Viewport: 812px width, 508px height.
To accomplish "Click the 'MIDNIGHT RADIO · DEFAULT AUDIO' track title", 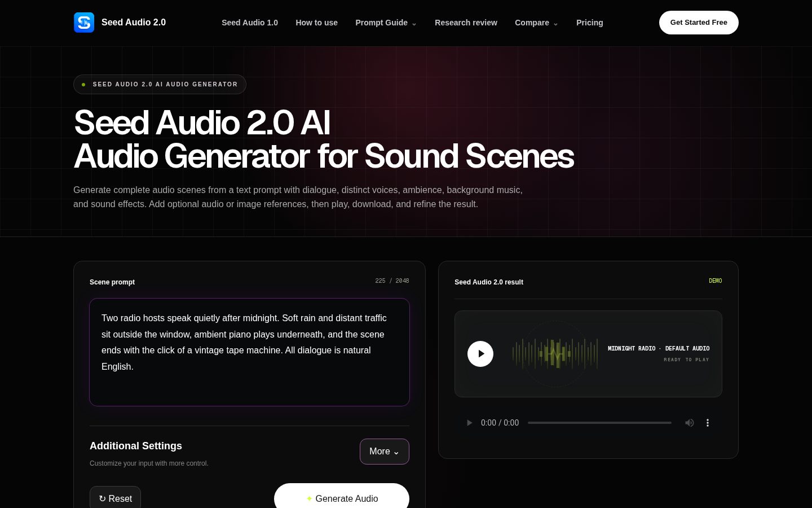I will click(x=659, y=349).
